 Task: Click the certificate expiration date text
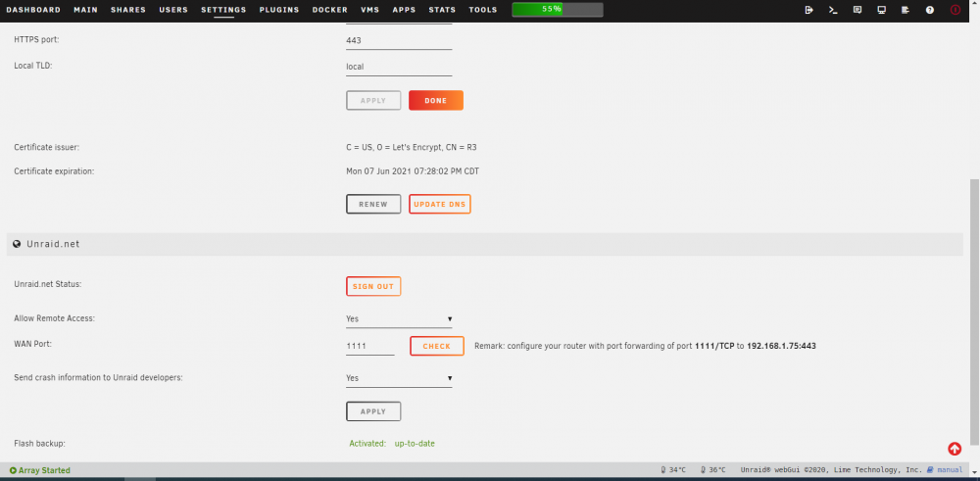tap(413, 171)
